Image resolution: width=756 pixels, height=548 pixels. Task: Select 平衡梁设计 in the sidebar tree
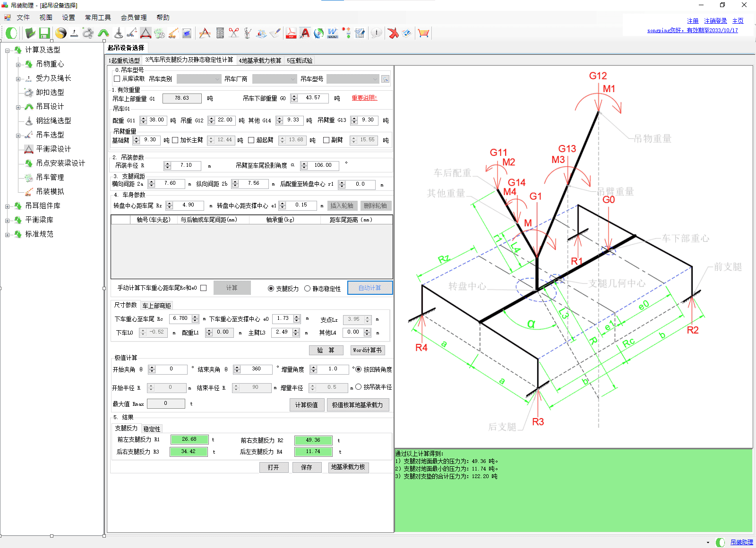tap(53, 149)
